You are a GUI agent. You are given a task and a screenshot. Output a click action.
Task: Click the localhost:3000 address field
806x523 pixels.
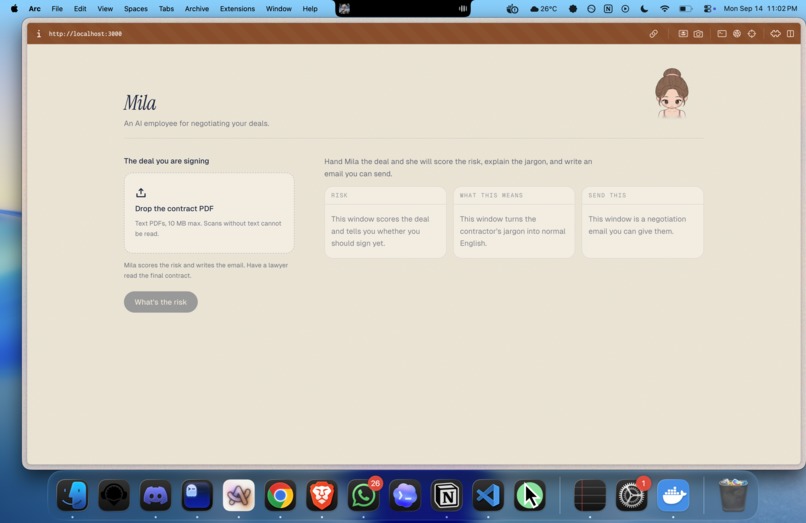pos(85,33)
